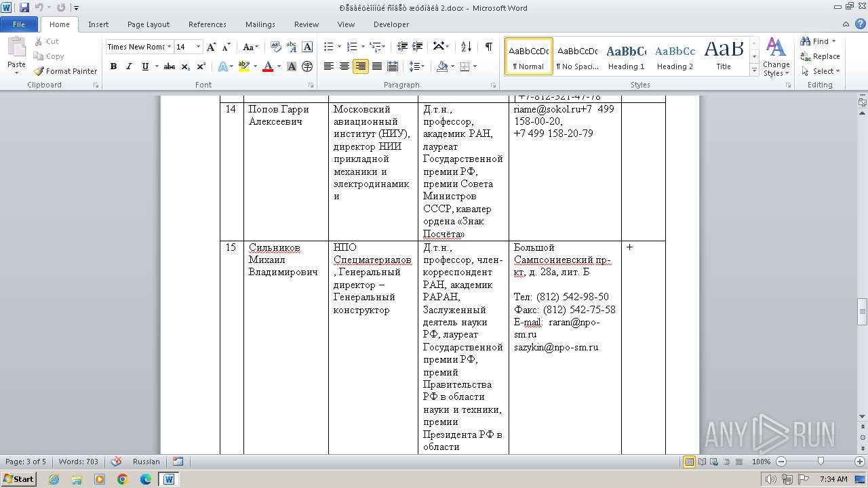868x488 pixels.
Task: Open the Select dropdown
Action: [821, 71]
